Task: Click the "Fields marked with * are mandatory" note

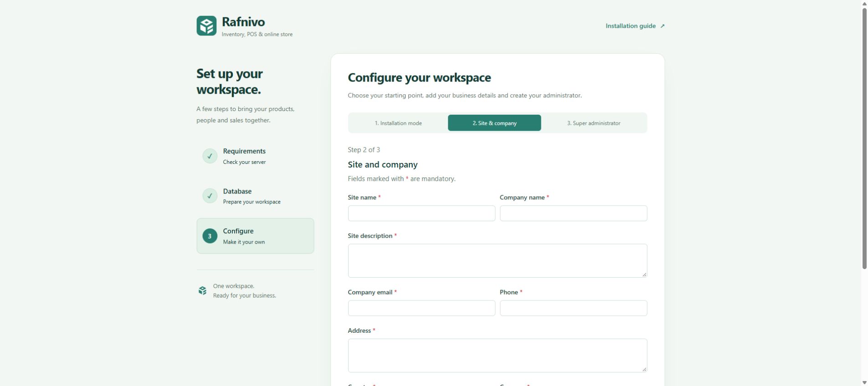Action: tap(401, 179)
